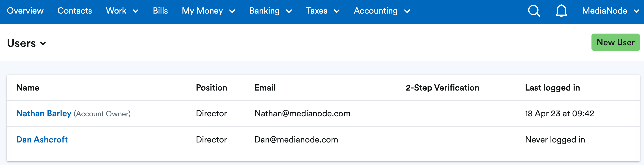Select the Name column header
This screenshot has width=644, height=165.
pos(28,88)
